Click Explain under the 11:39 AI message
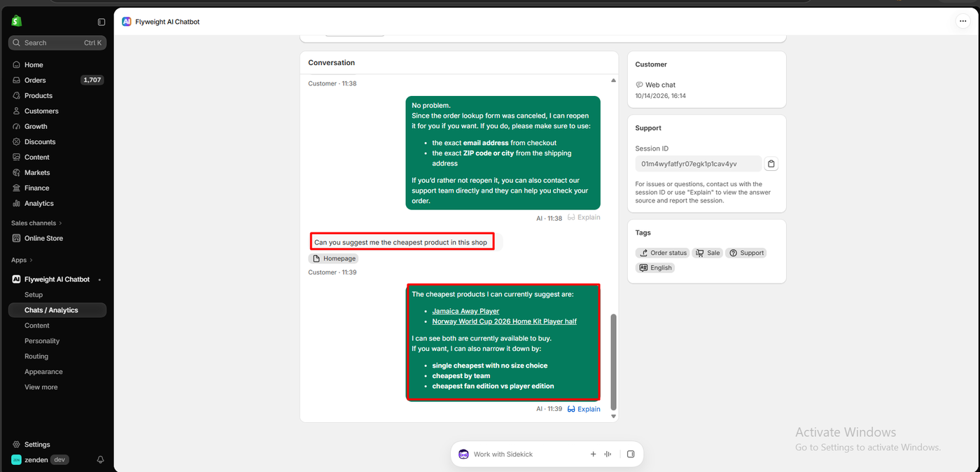The width and height of the screenshot is (980, 472). point(584,409)
